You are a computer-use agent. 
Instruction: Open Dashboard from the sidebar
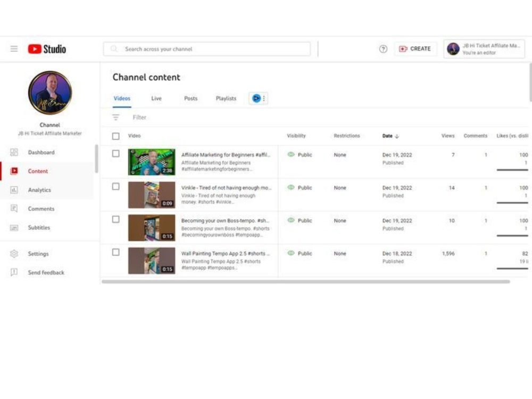(46, 152)
